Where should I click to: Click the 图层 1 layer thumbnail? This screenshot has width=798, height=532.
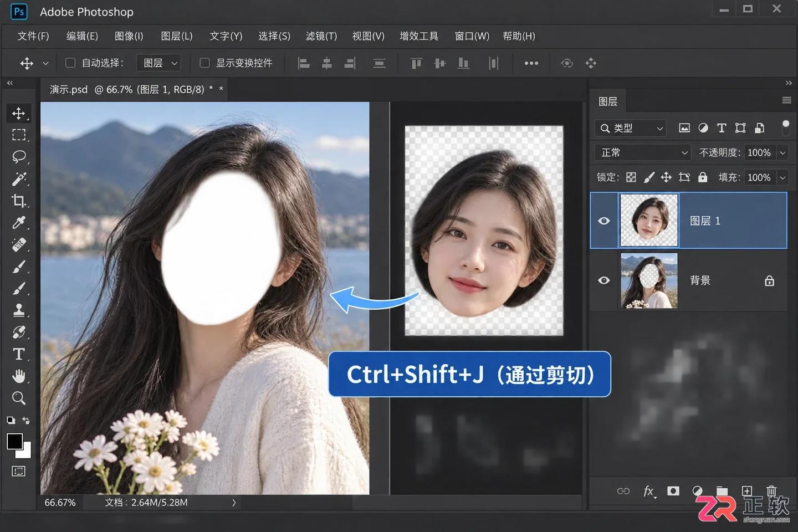pyautogui.click(x=649, y=221)
